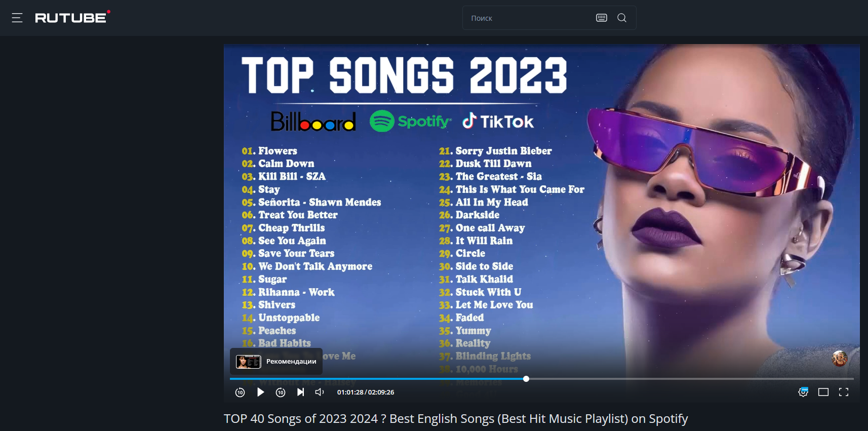The image size is (868, 431).
Task: Toggle theater mode view
Action: point(823,392)
